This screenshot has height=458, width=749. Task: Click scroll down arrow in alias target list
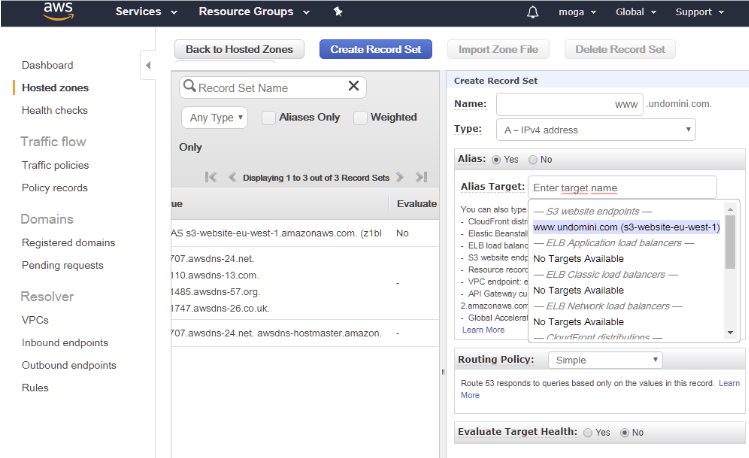(x=730, y=332)
